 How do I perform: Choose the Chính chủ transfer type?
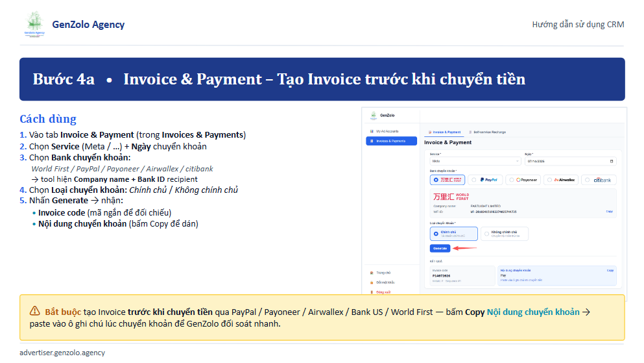(454, 234)
